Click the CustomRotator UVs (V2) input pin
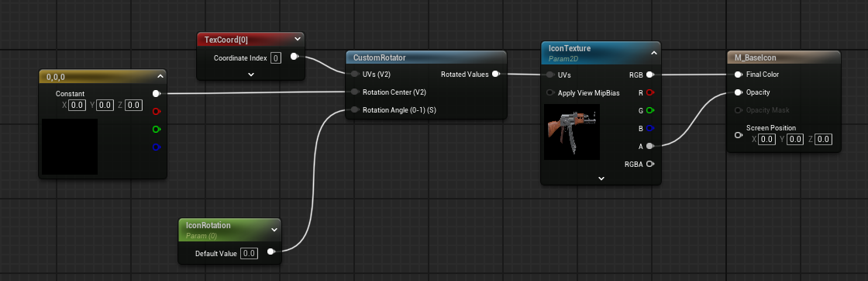 click(354, 74)
